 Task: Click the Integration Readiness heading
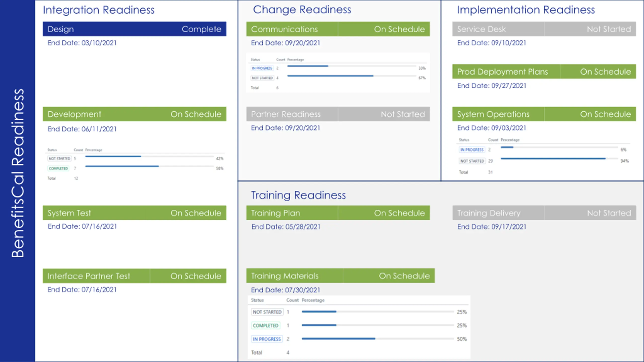pos(99,10)
